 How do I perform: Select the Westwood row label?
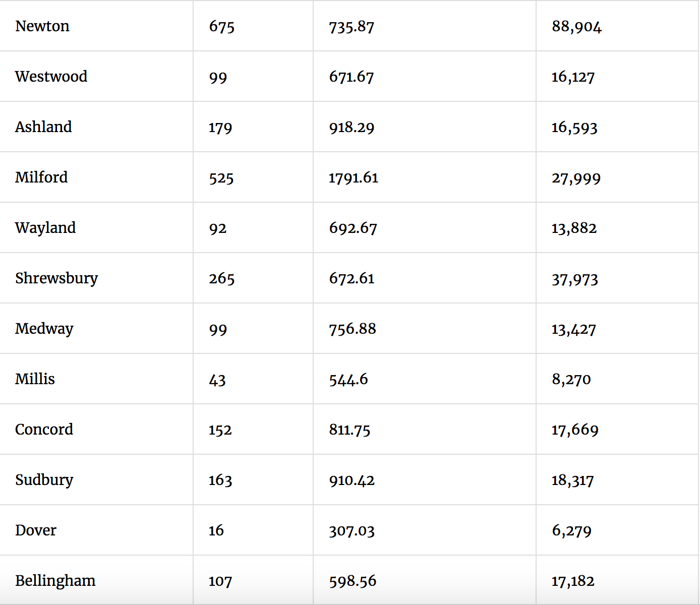(51, 77)
